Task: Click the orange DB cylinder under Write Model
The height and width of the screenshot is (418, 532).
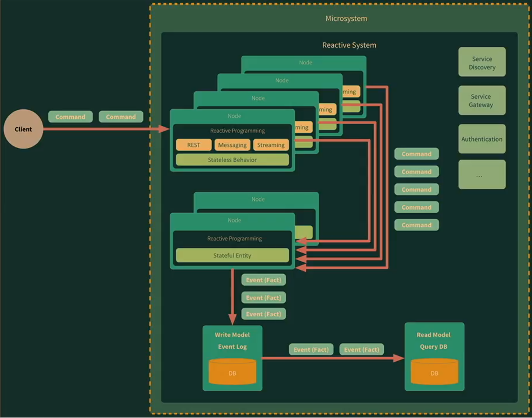Action: [x=232, y=373]
